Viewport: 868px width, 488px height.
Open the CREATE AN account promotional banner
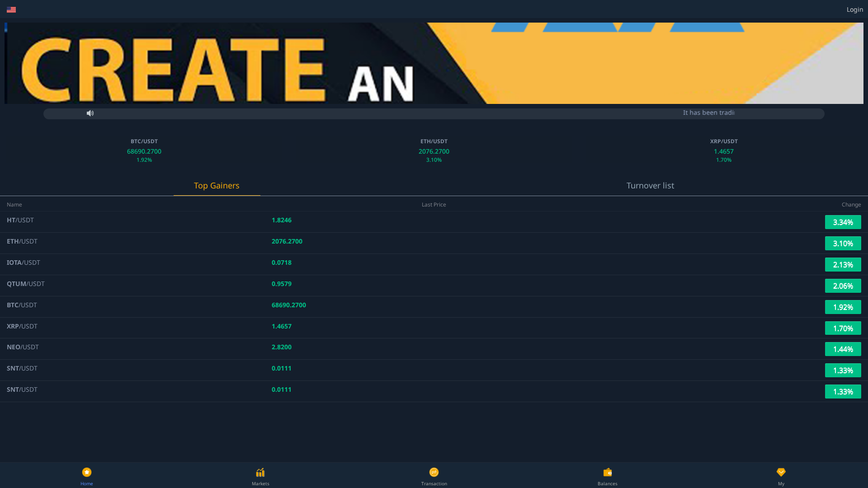click(x=434, y=63)
